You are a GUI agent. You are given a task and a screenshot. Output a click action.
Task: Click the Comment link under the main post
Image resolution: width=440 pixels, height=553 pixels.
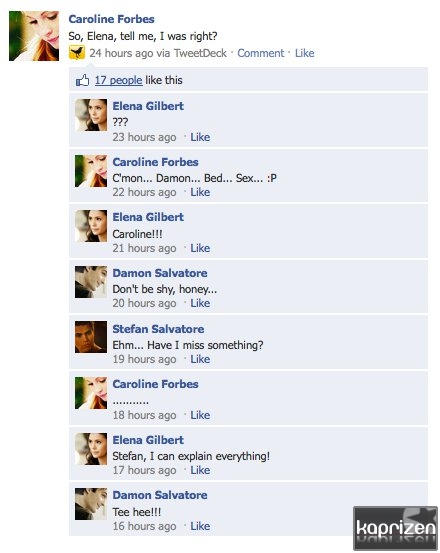[261, 53]
